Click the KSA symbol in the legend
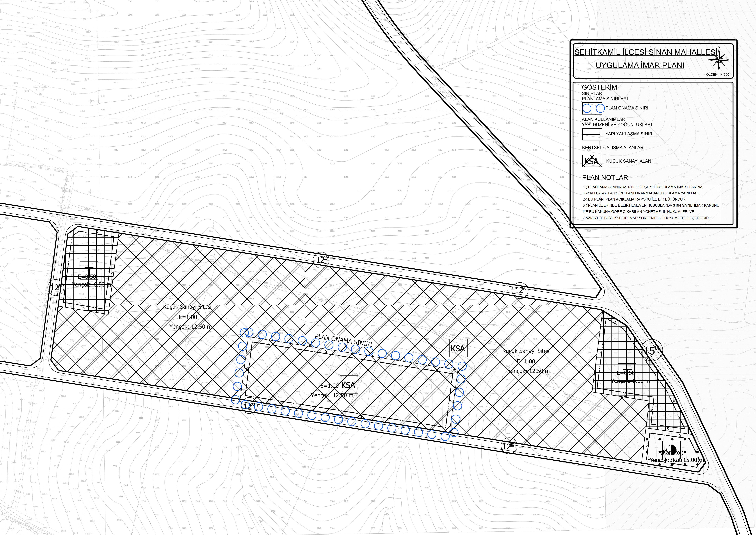Viewport: 756px width, 535px height. coord(592,161)
